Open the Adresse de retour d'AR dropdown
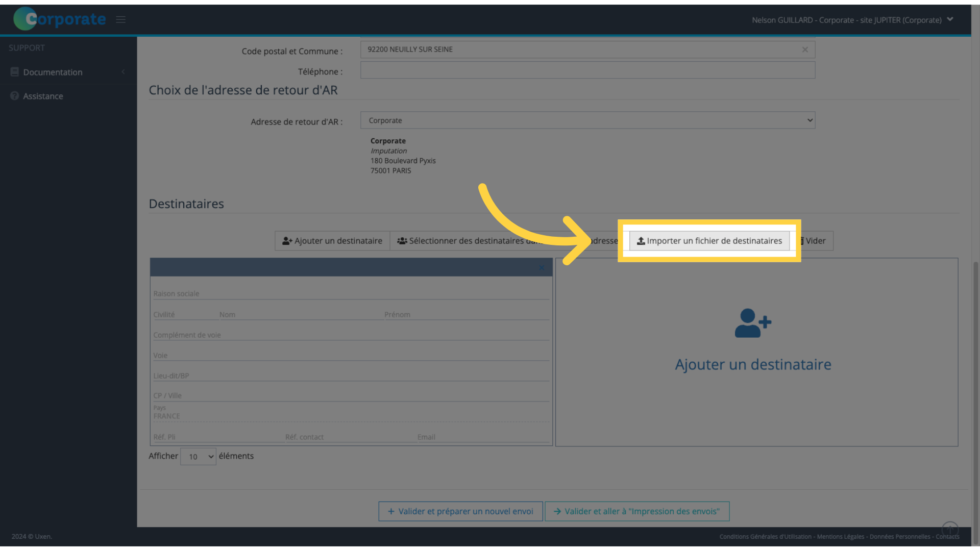 click(587, 120)
